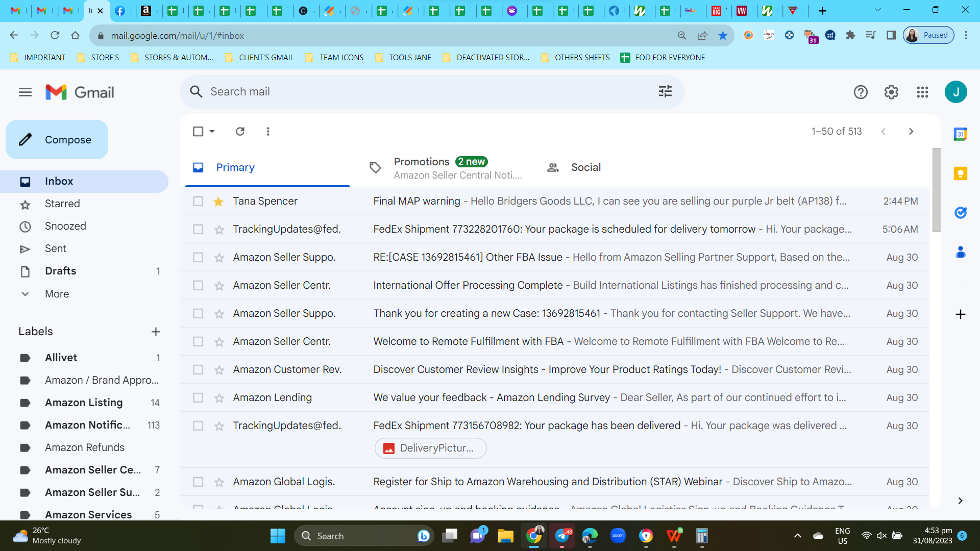Open IMPORTANT bookmarks folder

[x=38, y=58]
